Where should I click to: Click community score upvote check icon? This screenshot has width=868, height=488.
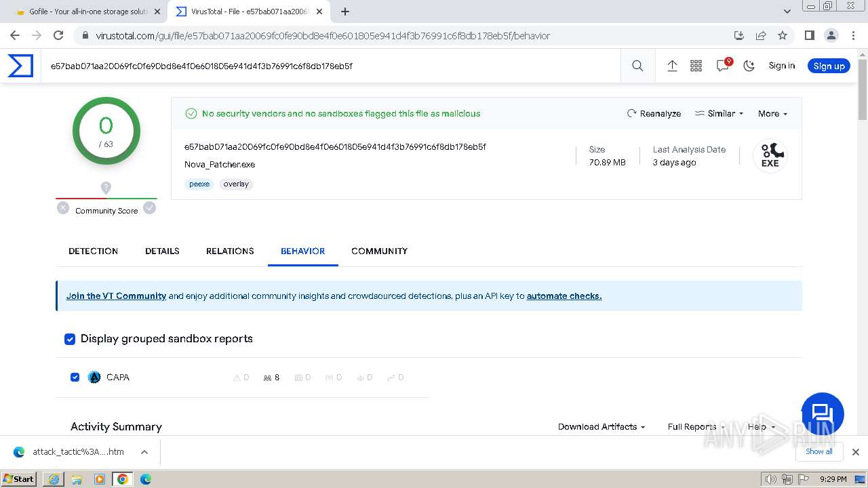pos(150,208)
